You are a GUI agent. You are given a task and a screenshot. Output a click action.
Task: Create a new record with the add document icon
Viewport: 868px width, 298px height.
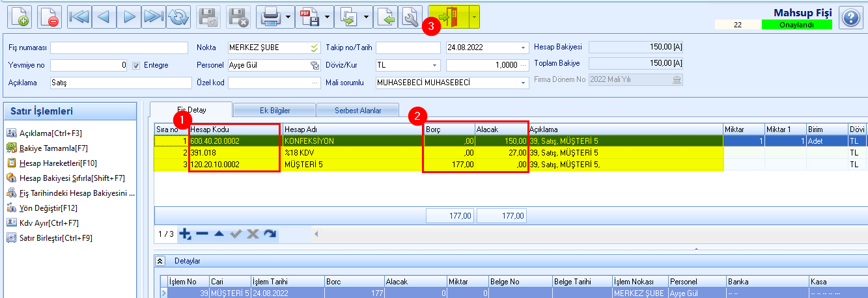click(19, 16)
